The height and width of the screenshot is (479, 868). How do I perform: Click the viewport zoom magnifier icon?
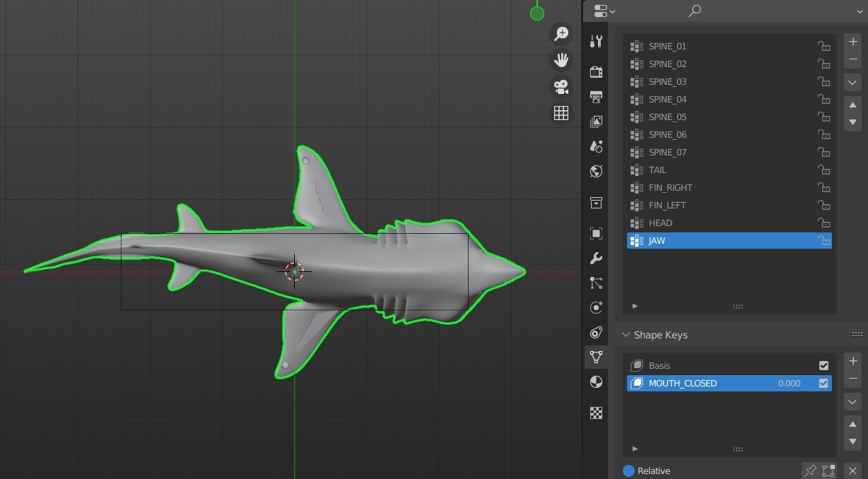(561, 33)
